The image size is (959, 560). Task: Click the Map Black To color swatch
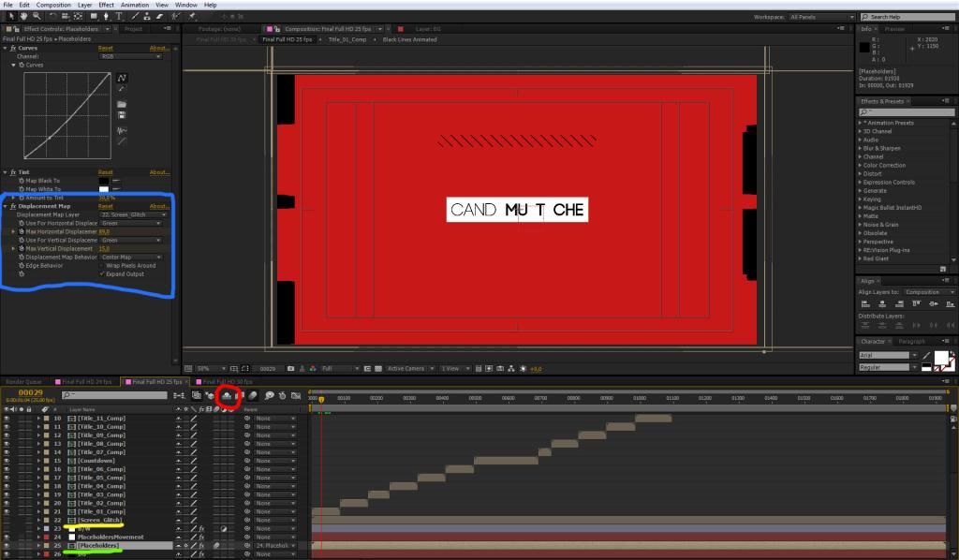[104, 181]
